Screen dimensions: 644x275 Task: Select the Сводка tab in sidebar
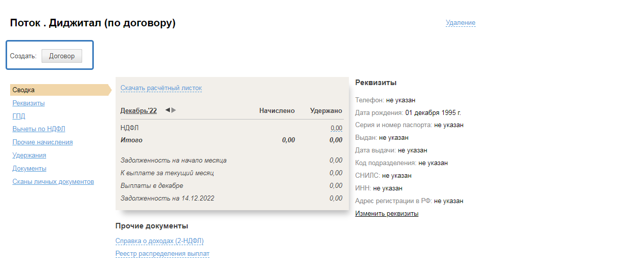click(24, 90)
